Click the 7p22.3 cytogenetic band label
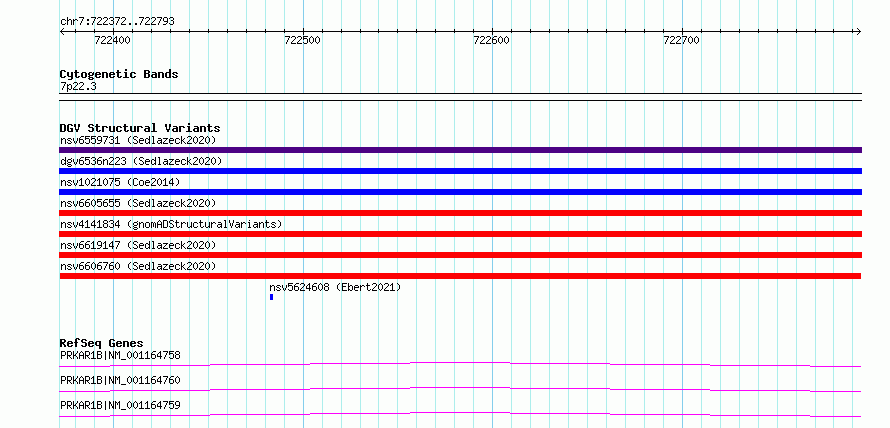 tap(78, 86)
